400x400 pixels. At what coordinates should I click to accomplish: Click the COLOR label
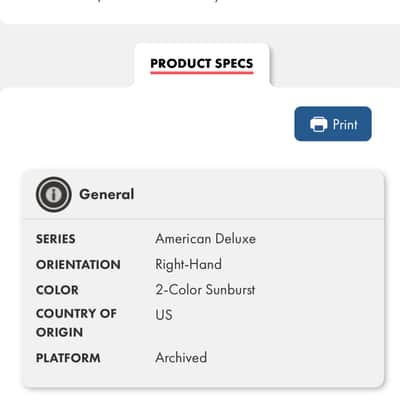(57, 290)
